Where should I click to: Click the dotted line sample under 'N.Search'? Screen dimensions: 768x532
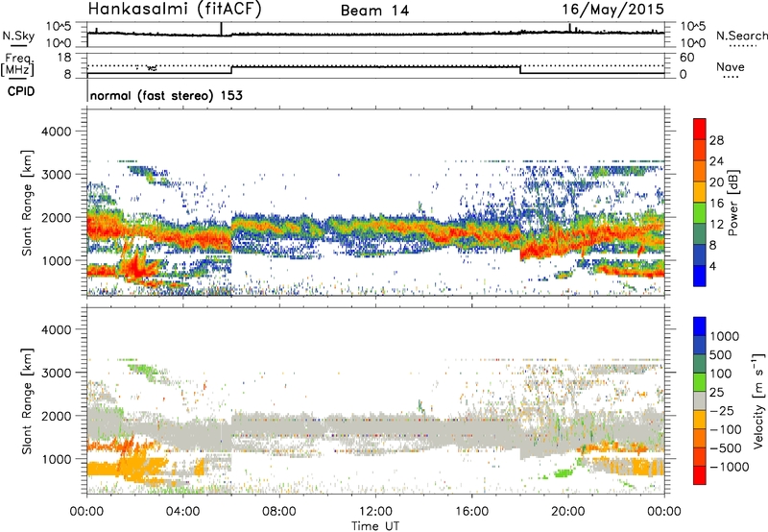(x=742, y=46)
